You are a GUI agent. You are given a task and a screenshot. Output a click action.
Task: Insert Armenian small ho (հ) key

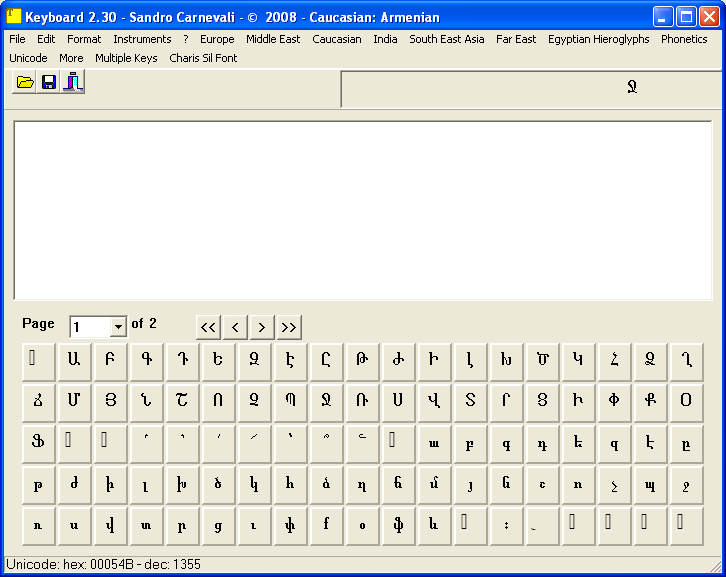tap(290, 484)
